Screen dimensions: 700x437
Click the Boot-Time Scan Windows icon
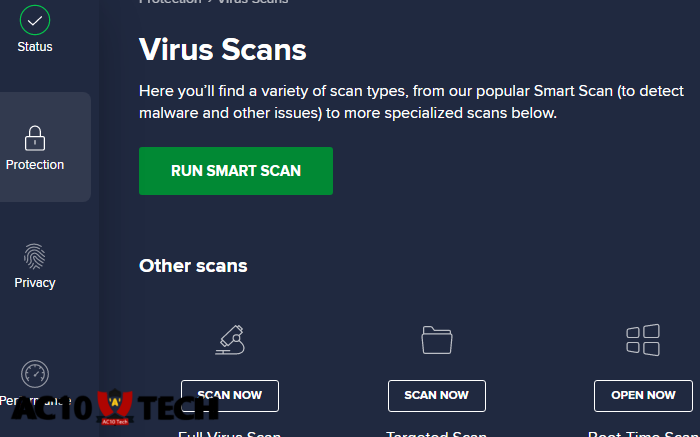(643, 340)
